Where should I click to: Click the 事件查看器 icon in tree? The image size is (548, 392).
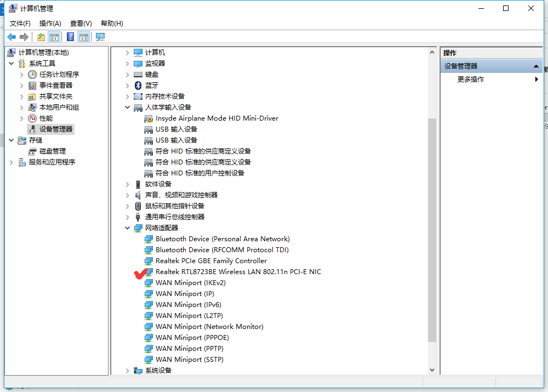(x=32, y=86)
